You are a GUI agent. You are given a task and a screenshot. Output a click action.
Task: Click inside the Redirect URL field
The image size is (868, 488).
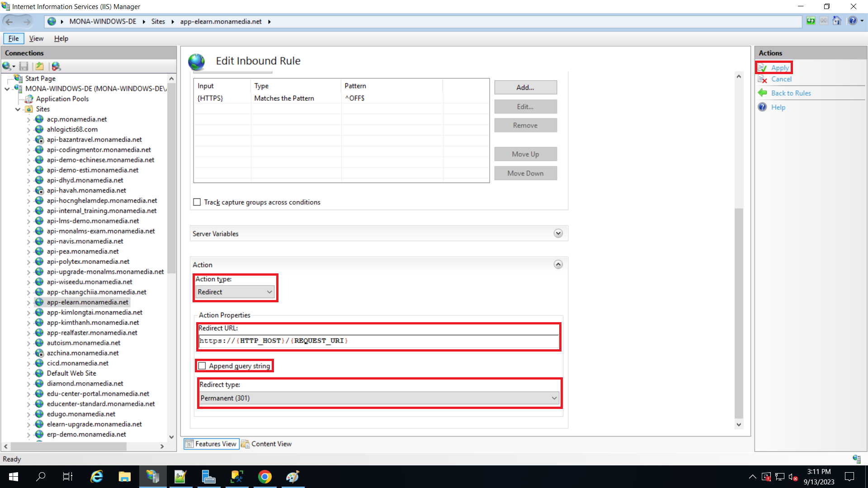pyautogui.click(x=379, y=341)
